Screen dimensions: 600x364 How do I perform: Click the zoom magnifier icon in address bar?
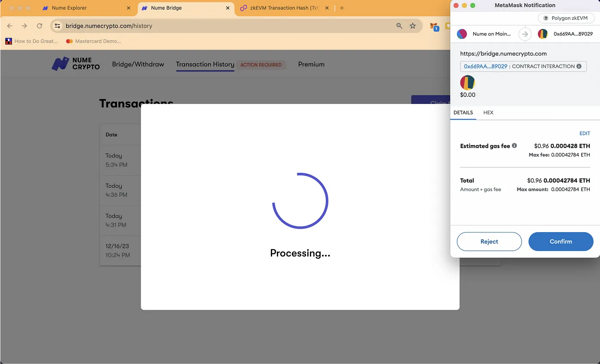(399, 26)
